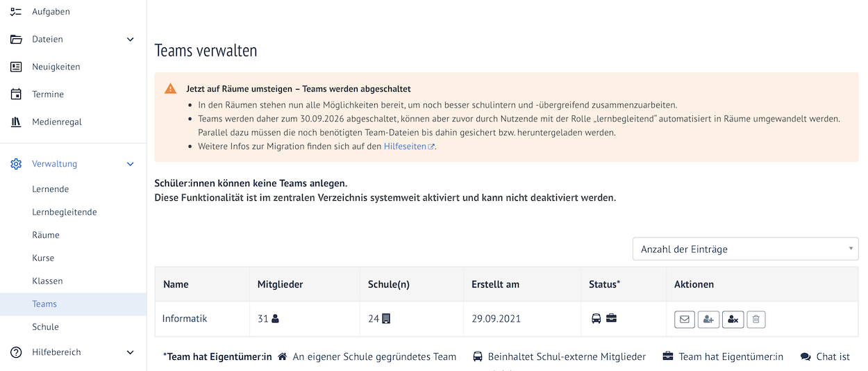
Task: Click the Informatik team name
Action: (x=185, y=319)
